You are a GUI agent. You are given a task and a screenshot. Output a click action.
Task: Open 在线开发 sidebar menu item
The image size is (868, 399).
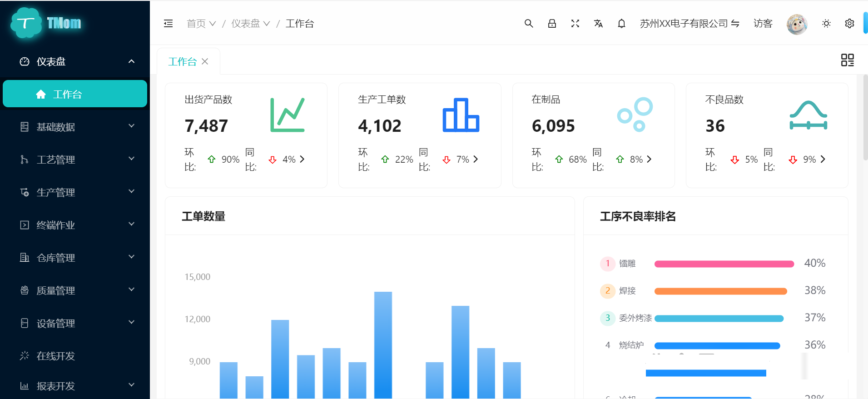56,356
